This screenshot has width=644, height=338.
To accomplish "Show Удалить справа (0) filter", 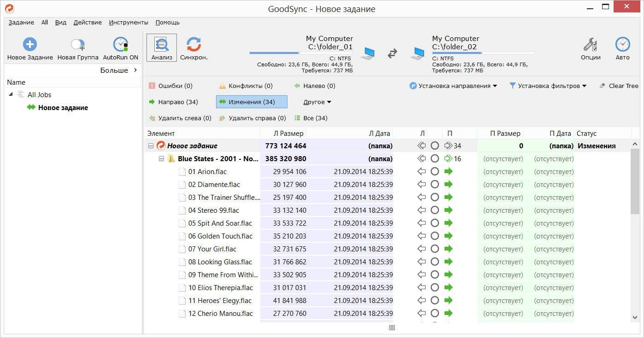I will pyautogui.click(x=252, y=118).
